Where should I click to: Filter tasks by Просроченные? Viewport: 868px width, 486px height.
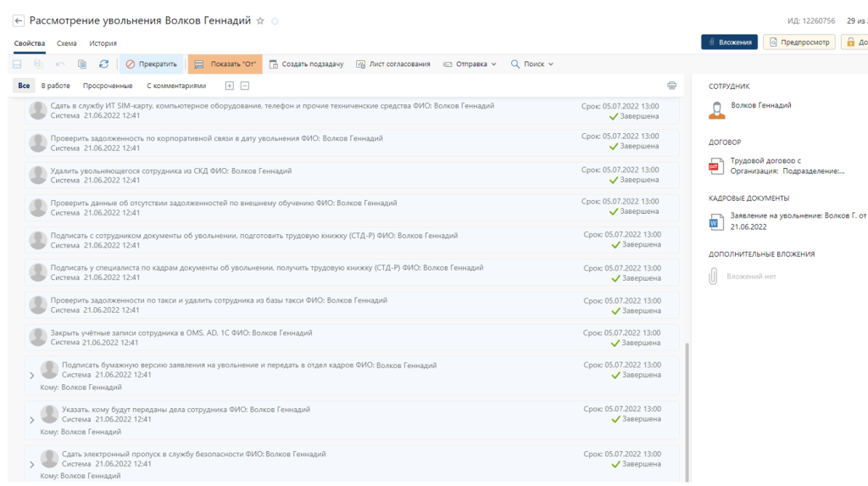point(108,86)
